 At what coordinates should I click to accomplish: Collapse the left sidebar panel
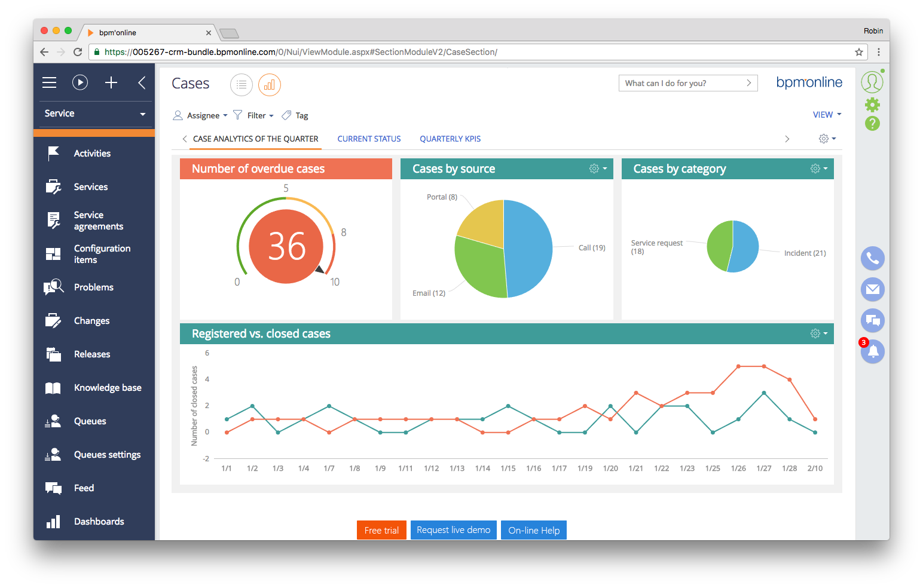142,82
